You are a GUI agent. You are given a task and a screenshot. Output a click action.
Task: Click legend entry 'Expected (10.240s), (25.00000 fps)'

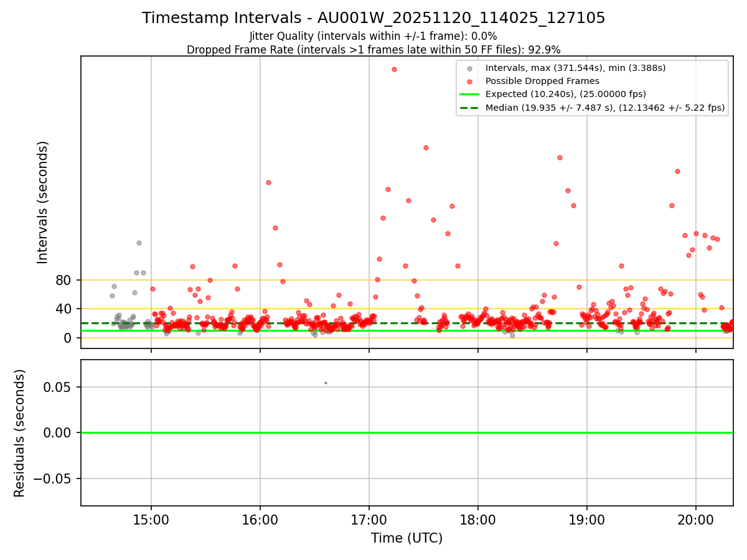click(x=565, y=94)
